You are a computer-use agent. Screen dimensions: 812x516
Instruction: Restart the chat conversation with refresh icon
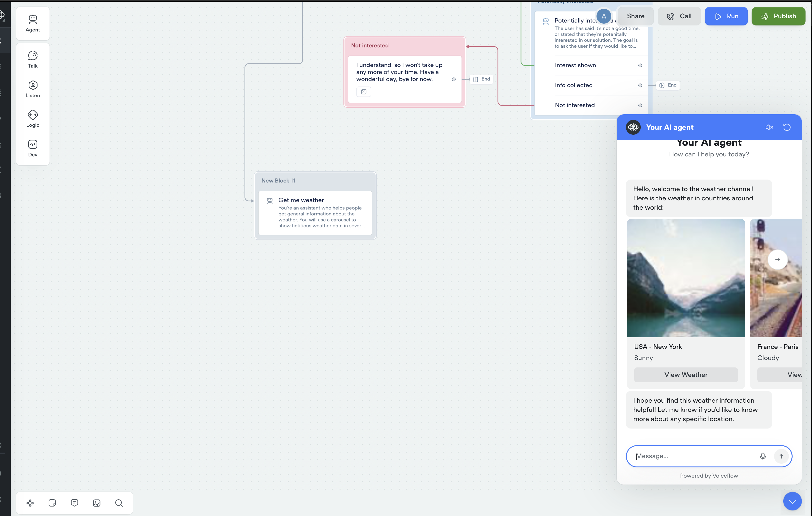point(787,127)
